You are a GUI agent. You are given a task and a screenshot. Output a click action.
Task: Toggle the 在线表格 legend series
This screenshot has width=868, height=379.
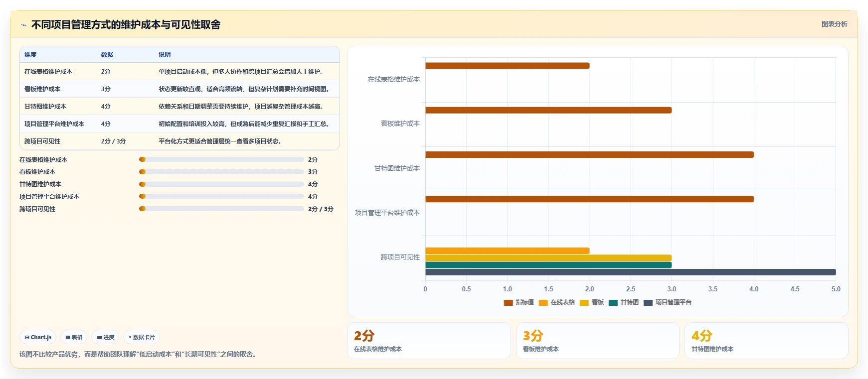[556, 302]
